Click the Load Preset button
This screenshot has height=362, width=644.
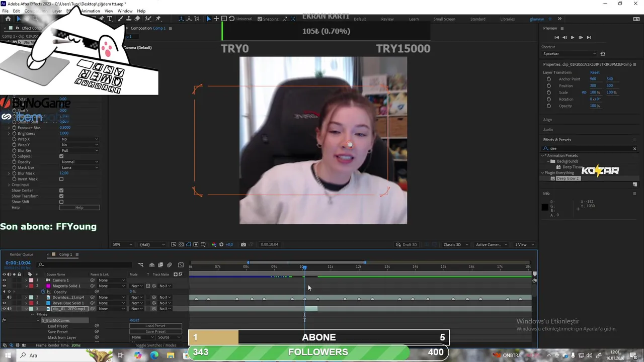tap(155, 326)
